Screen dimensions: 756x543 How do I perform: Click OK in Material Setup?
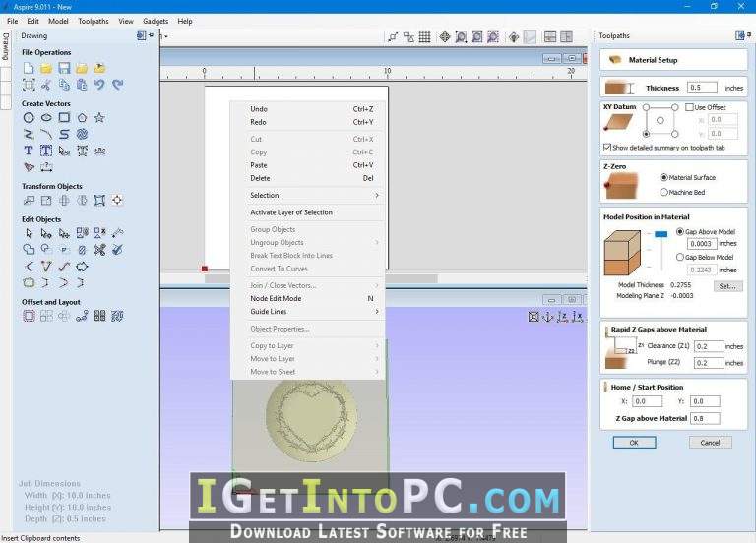point(635,443)
